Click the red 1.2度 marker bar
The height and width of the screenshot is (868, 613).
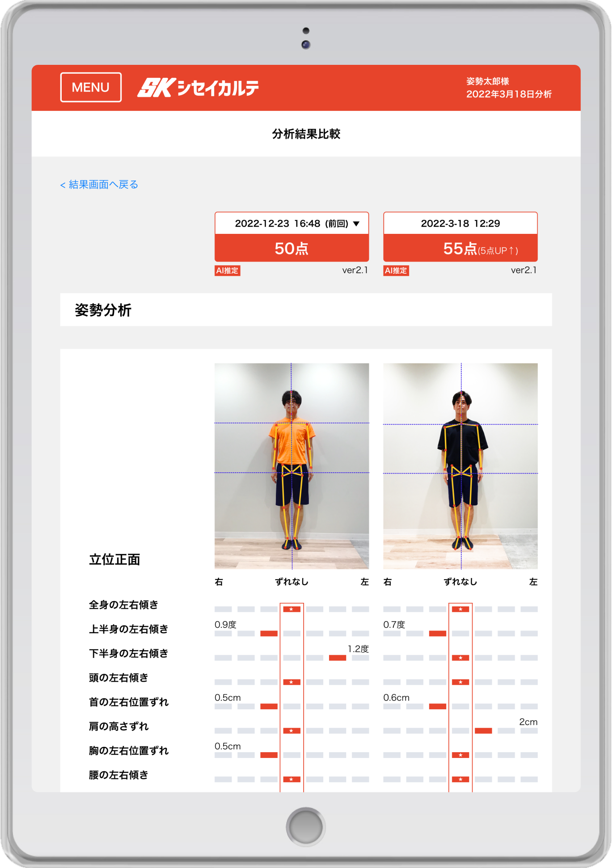pyautogui.click(x=338, y=658)
